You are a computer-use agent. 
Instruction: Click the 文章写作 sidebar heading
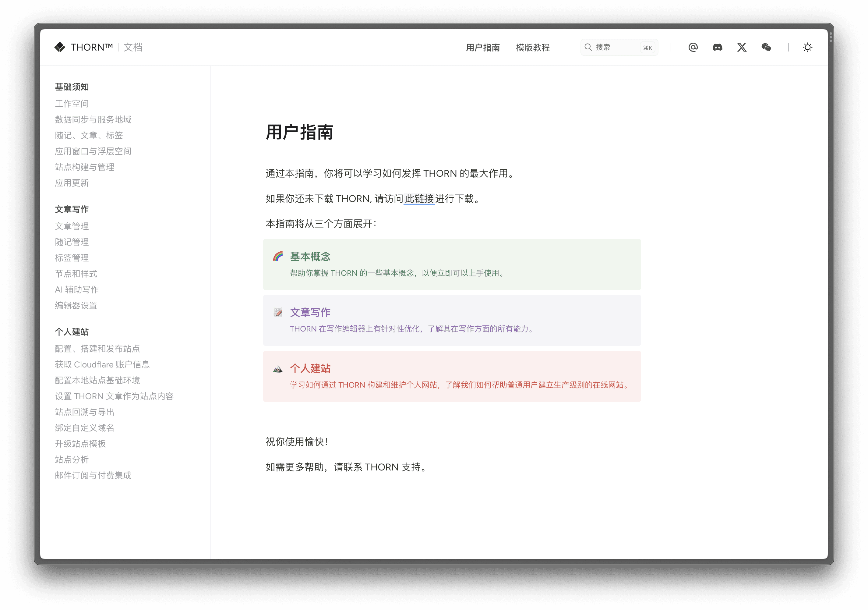[x=72, y=210]
